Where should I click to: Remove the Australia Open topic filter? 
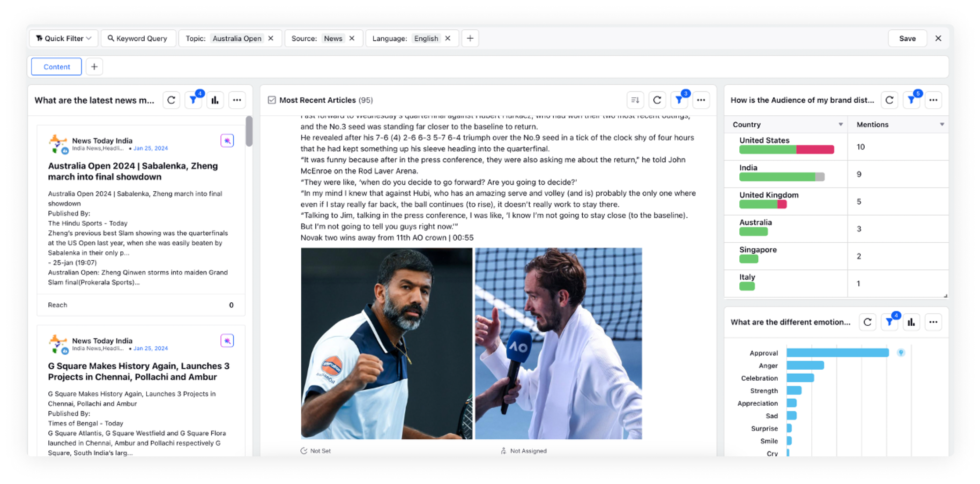(x=271, y=38)
